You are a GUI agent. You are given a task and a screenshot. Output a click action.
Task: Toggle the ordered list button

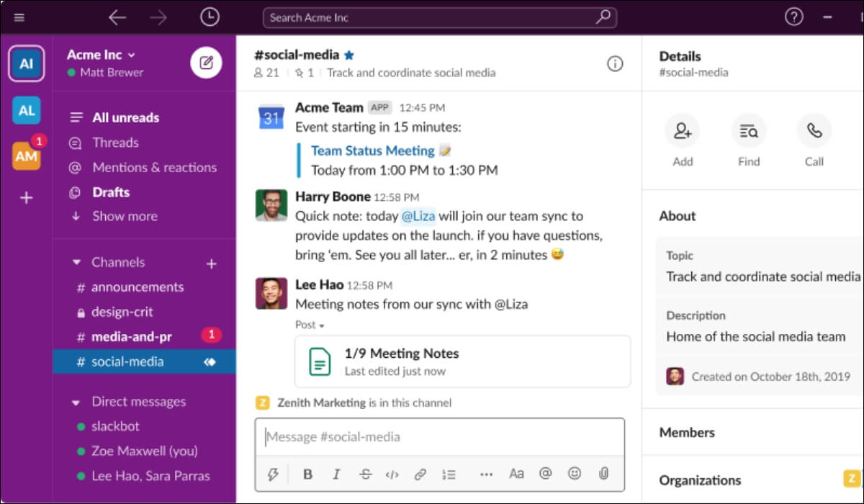449,474
